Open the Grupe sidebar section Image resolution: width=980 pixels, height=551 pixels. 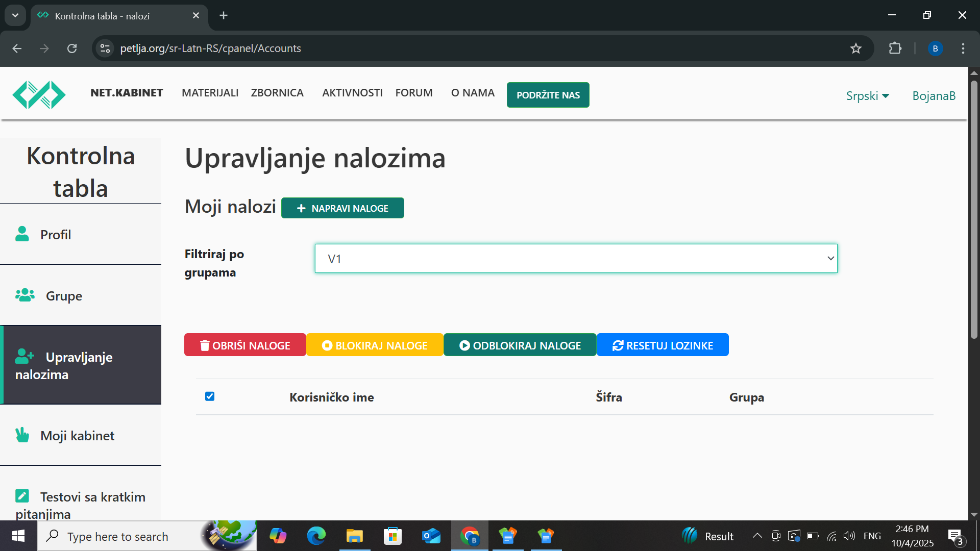point(63,296)
